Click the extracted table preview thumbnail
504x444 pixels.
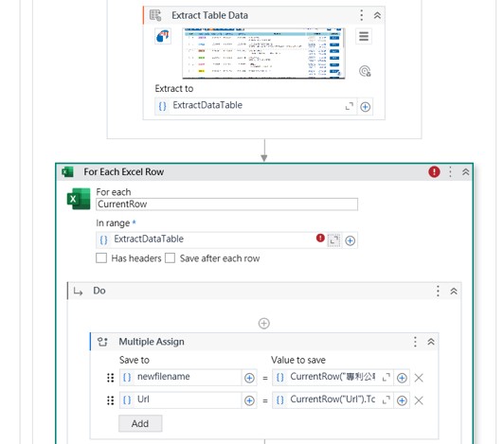263,53
